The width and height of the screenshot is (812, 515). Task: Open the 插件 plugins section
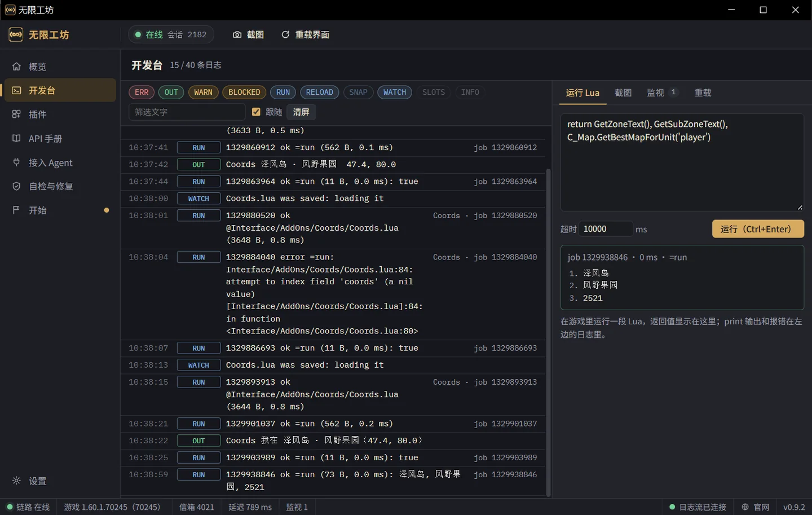[x=60, y=115]
